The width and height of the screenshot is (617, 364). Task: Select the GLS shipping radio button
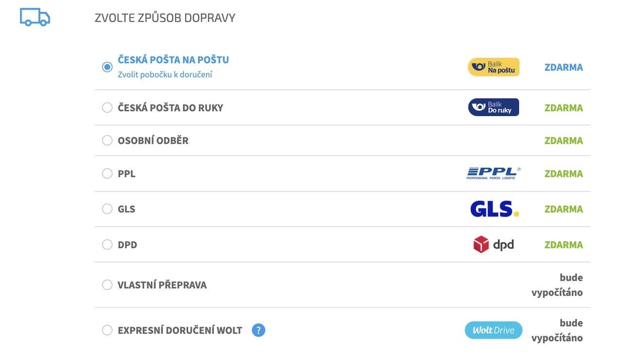coord(107,209)
